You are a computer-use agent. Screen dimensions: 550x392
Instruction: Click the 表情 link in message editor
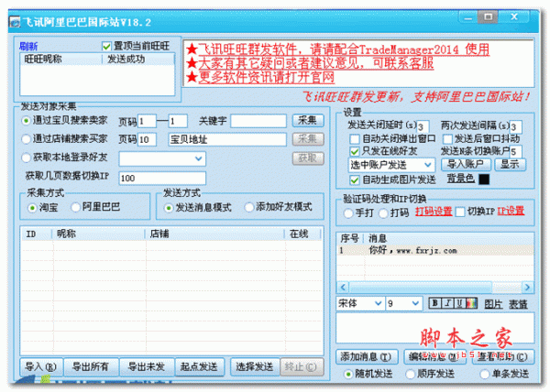(x=518, y=304)
